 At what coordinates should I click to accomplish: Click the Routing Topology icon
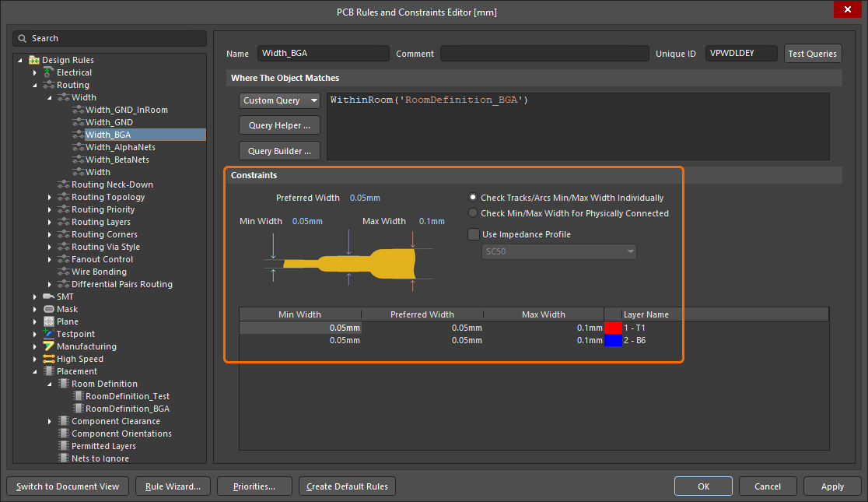(64, 197)
